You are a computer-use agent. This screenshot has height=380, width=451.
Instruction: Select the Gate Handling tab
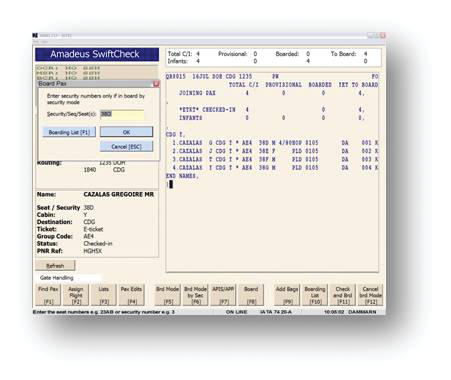point(57,278)
